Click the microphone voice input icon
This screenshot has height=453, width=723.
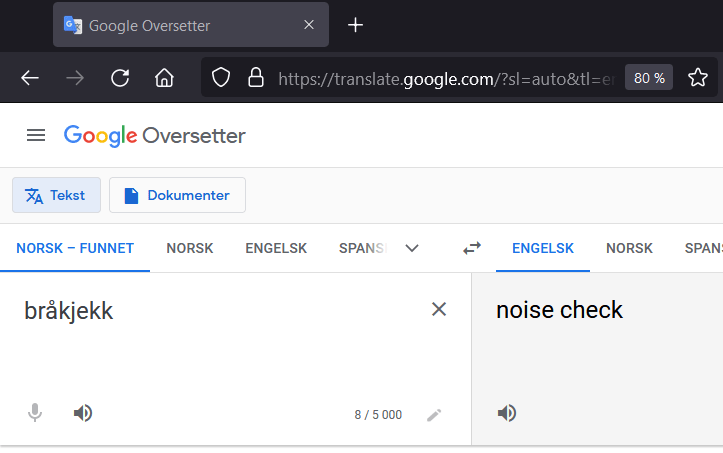pyautogui.click(x=35, y=413)
